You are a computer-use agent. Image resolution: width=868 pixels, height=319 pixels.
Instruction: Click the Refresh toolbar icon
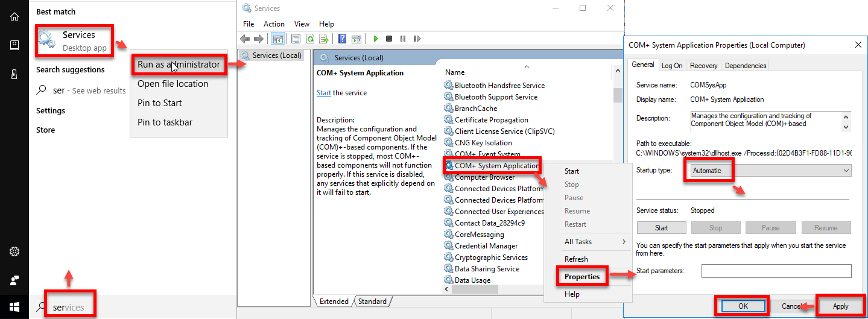coord(310,39)
